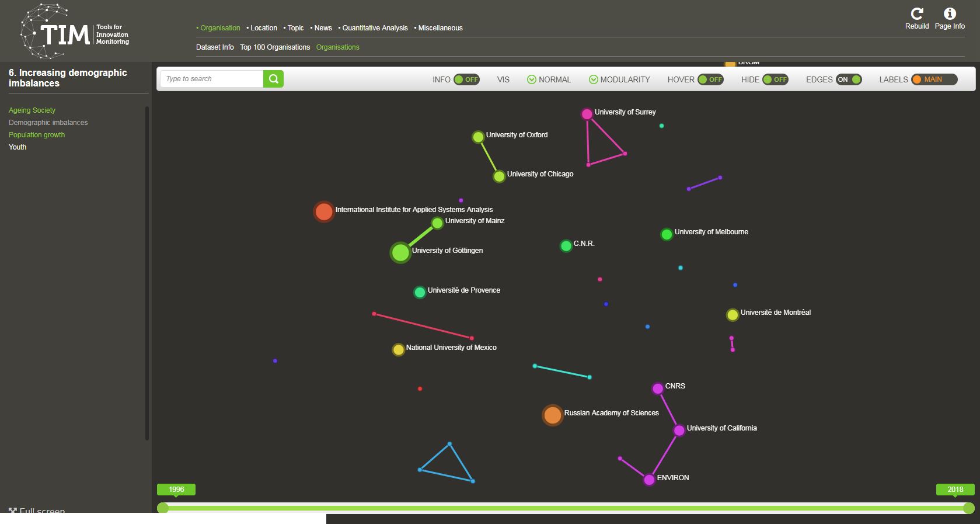Toggle the INFO switch

coord(466,79)
